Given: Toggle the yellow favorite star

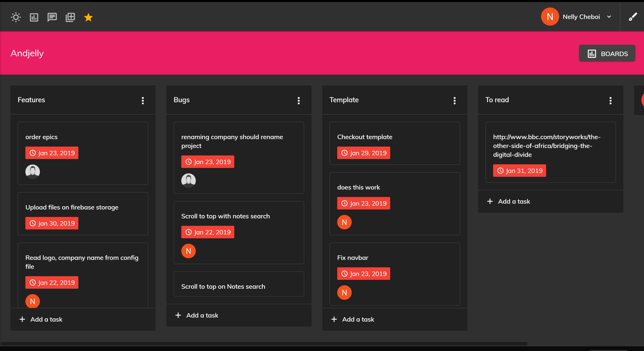Looking at the screenshot, I should tap(88, 17).
